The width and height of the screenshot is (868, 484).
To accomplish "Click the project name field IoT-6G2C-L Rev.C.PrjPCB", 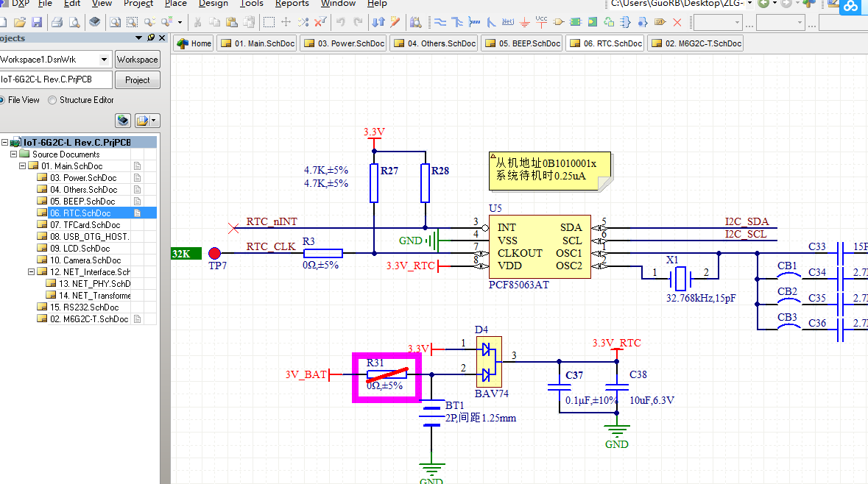I will 56,79.
